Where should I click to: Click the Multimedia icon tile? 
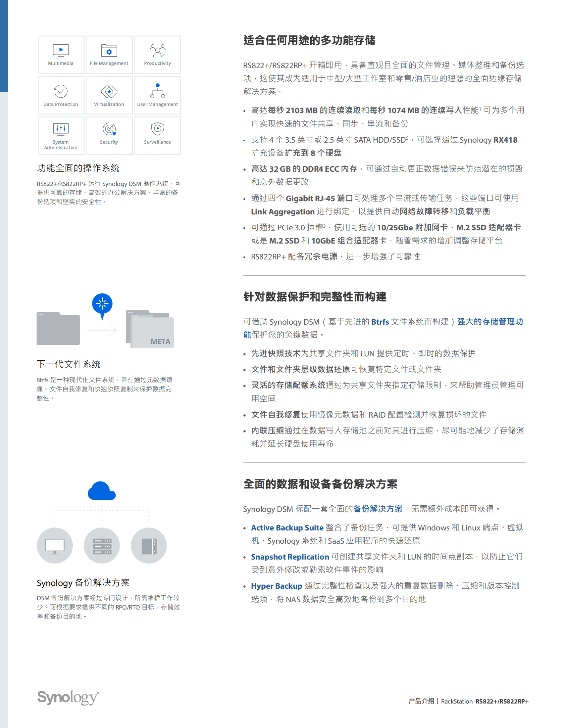pyautogui.click(x=61, y=55)
